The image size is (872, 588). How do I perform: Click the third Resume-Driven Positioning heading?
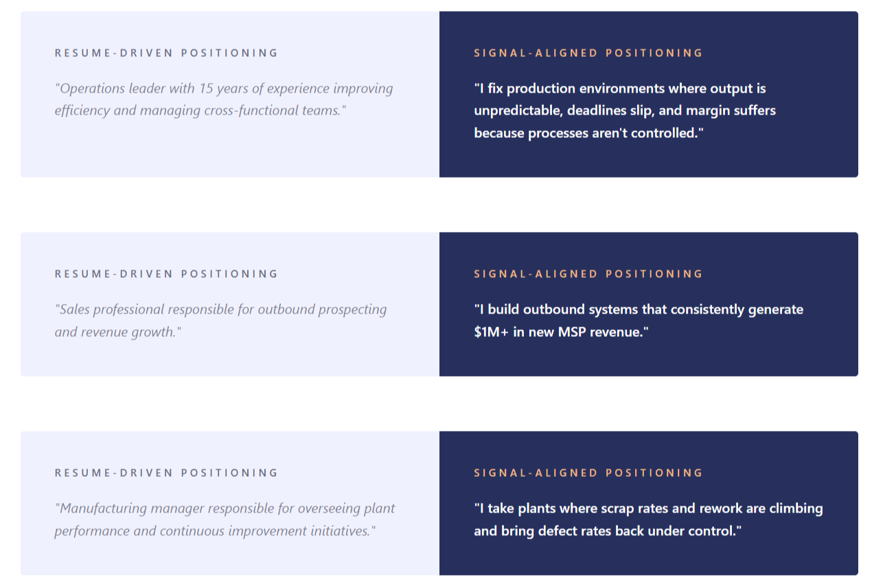166,473
